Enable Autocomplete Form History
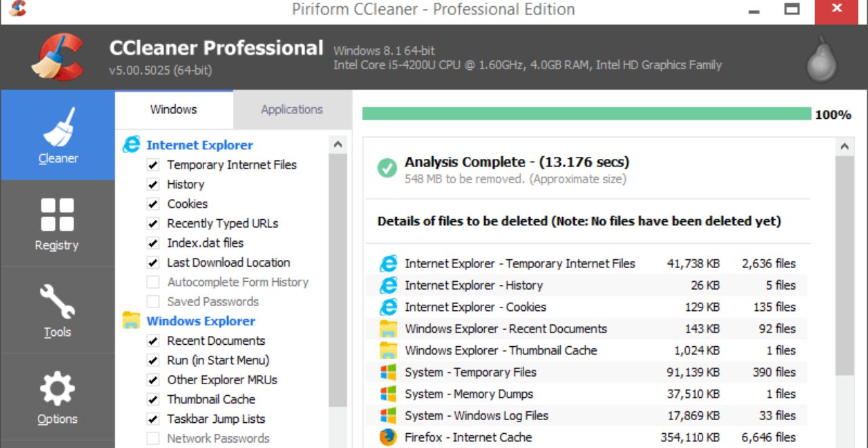 pos(153,282)
